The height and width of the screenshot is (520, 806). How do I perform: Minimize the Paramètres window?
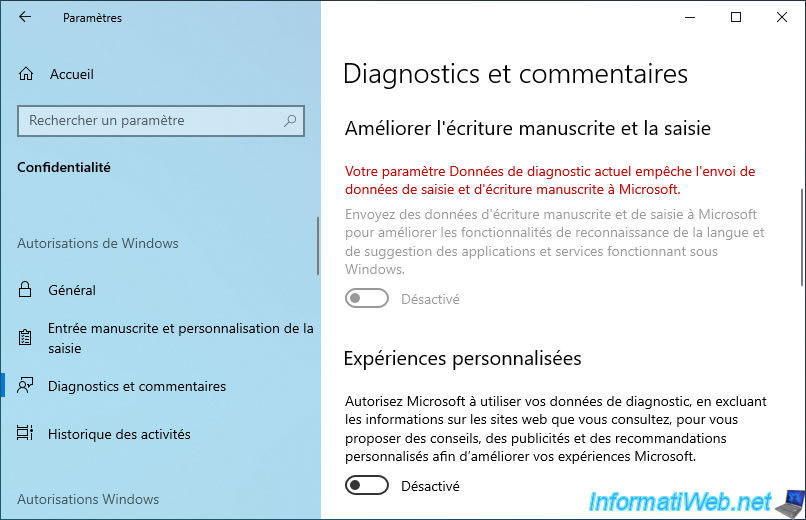pyautogui.click(x=690, y=17)
